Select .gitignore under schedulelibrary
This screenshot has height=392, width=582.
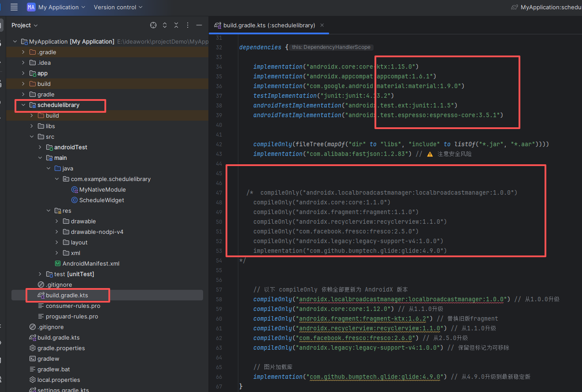click(55, 285)
